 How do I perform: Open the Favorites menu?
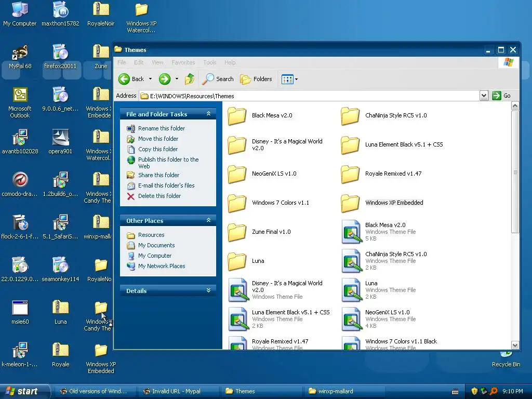point(183,62)
